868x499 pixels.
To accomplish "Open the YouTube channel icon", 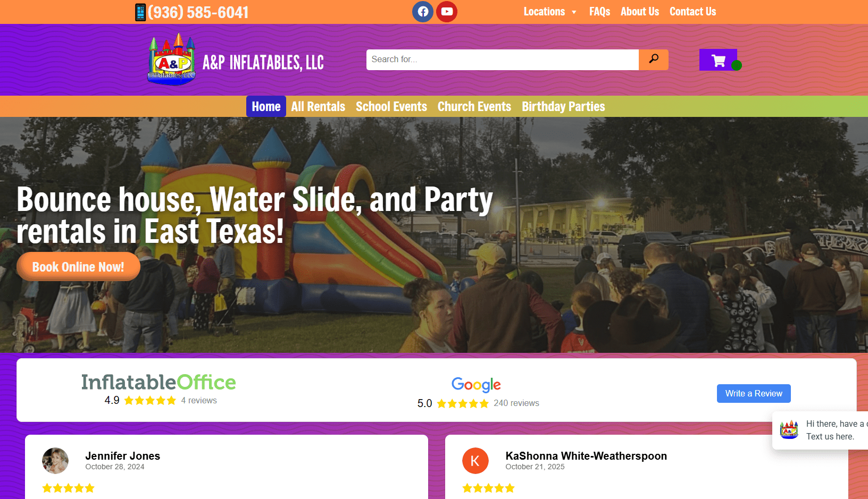I will (x=447, y=12).
